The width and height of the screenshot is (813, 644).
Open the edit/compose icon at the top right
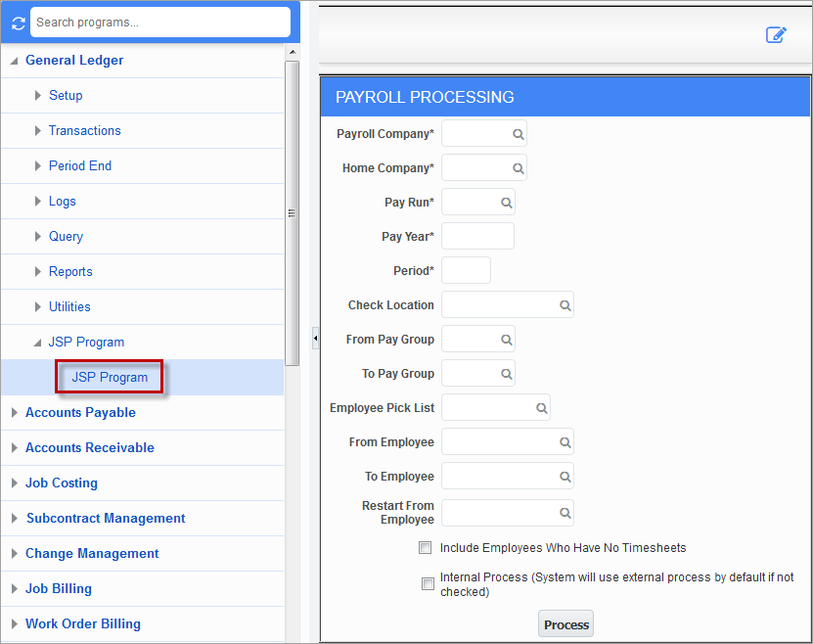776,34
